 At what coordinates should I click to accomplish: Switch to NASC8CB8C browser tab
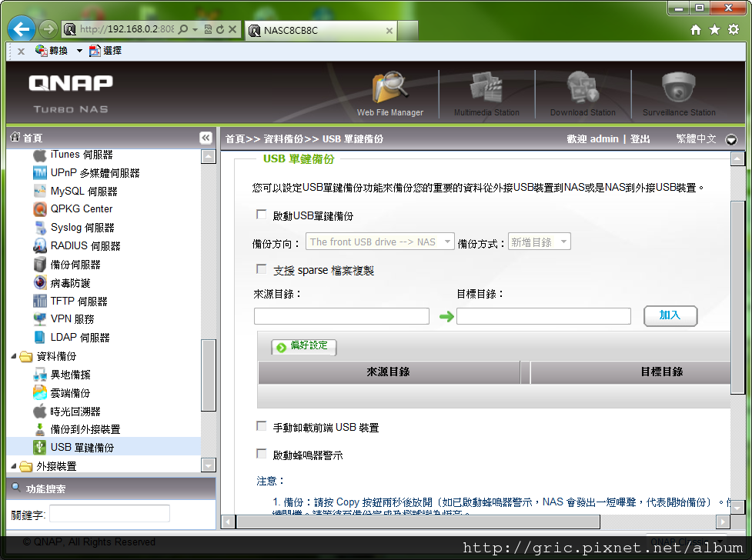[320, 30]
